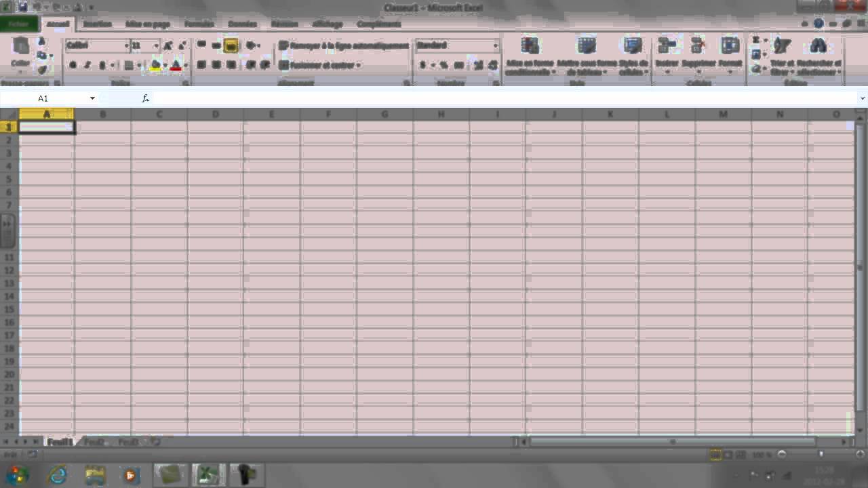The image size is (868, 488).
Task: Open the Calibri font name dropdown
Action: tap(126, 45)
